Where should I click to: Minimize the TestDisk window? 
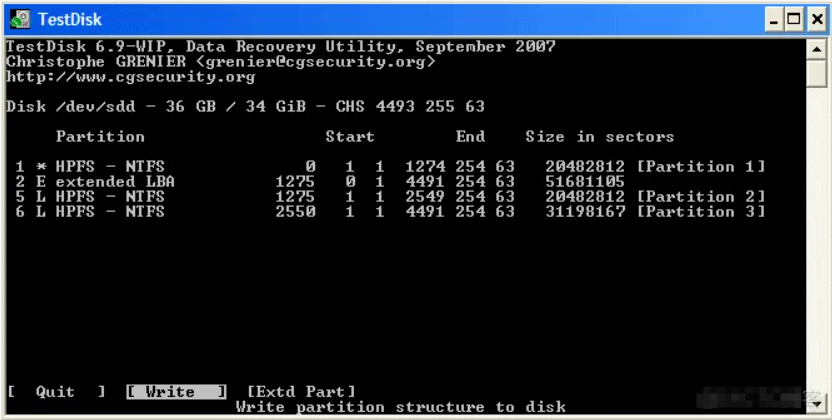point(775,20)
